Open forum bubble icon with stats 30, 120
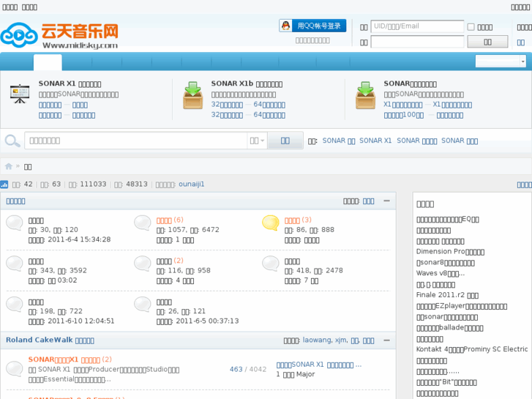 pyautogui.click(x=15, y=223)
